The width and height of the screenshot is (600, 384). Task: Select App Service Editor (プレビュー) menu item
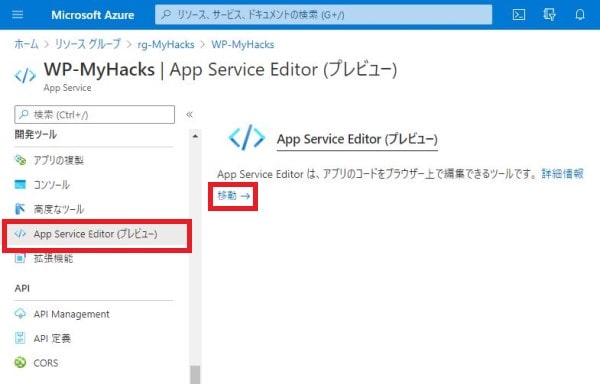tap(97, 234)
